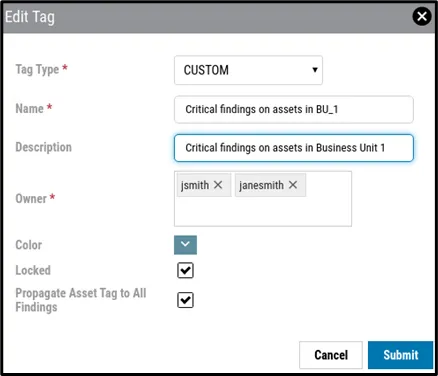438x376 pixels.
Task: Click the Cancel button
Action: coord(331,355)
